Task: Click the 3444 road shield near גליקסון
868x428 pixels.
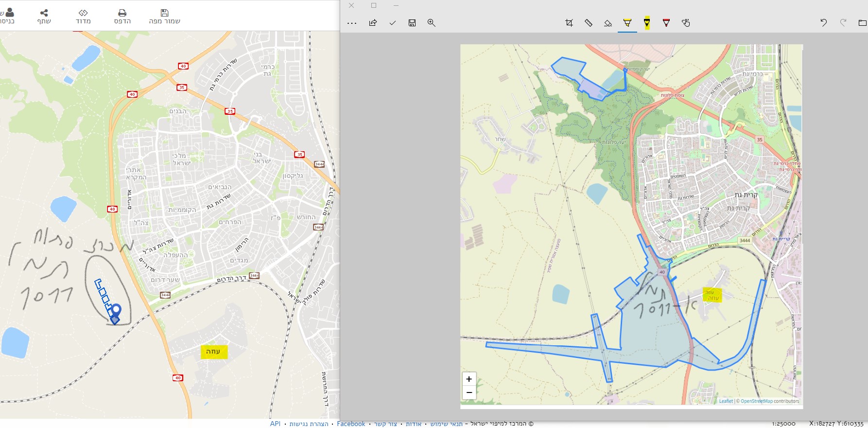Action: [319, 164]
